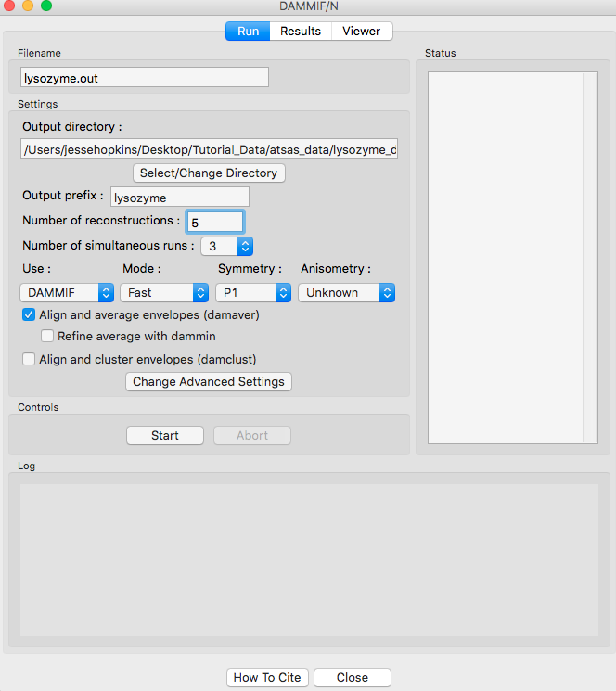Click the Status panel scrollbar

point(590,258)
